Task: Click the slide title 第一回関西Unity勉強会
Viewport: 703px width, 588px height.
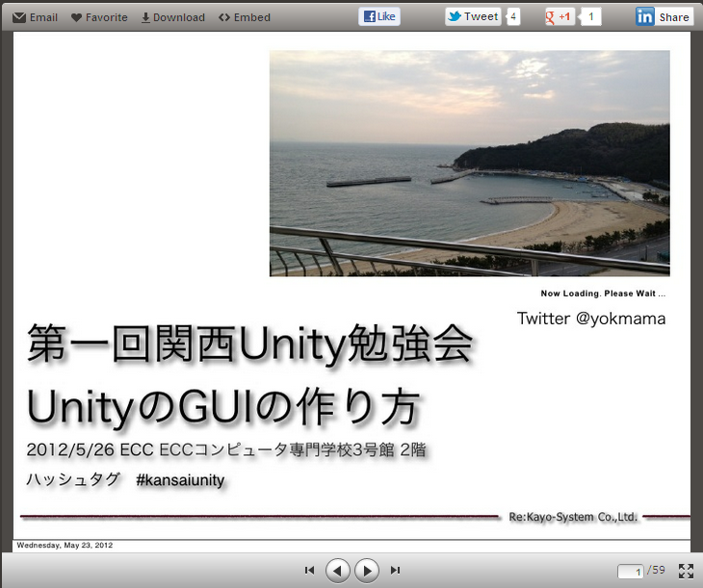Action: click(x=250, y=345)
